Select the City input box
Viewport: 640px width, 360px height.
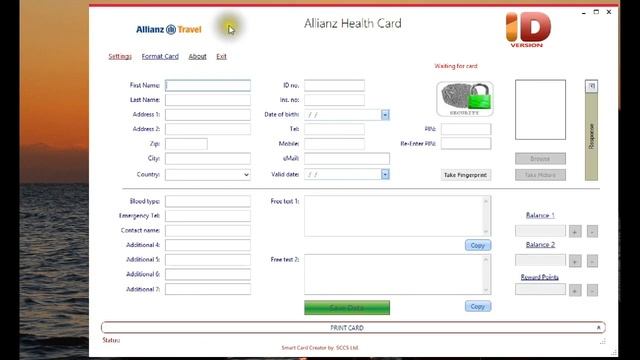click(208, 158)
